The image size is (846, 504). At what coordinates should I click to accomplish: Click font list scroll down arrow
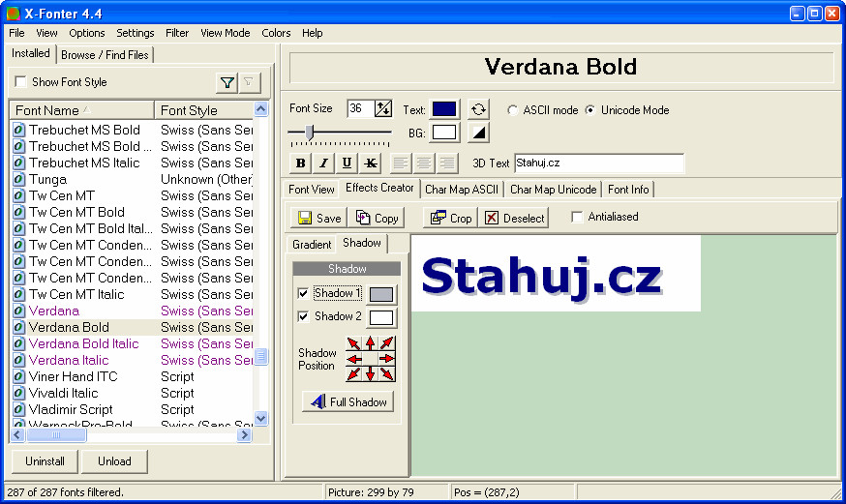coord(260,418)
